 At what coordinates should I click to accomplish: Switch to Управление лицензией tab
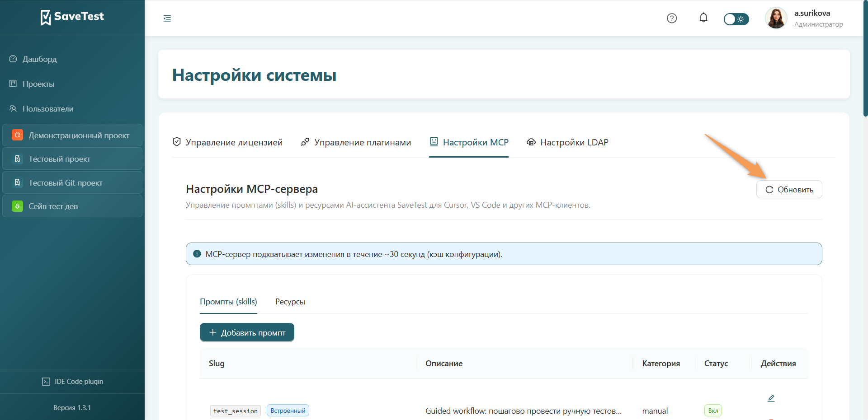[227, 142]
